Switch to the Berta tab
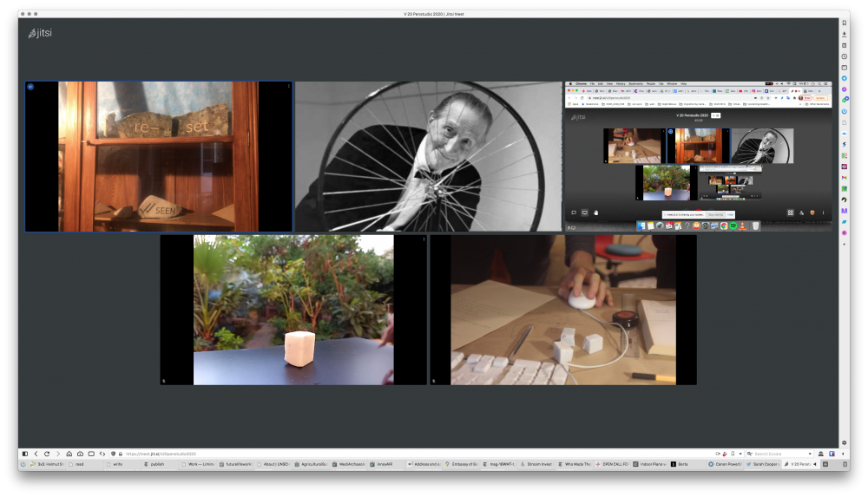The width and height of the screenshot is (868, 497). tap(682, 464)
